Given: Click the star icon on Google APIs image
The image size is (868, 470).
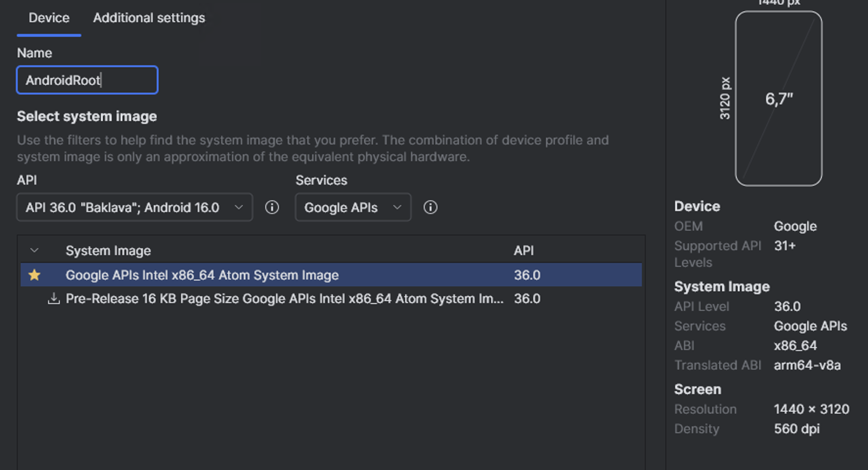Looking at the screenshot, I should (x=35, y=275).
